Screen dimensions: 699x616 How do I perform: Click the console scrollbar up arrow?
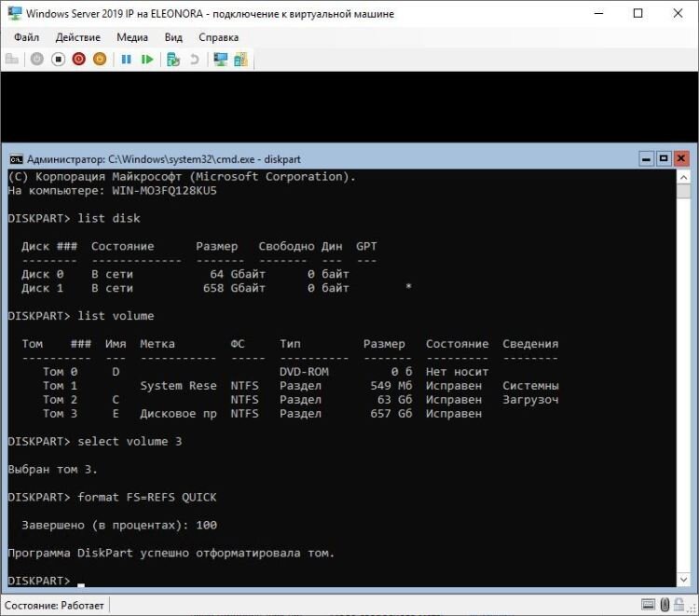tap(683, 177)
